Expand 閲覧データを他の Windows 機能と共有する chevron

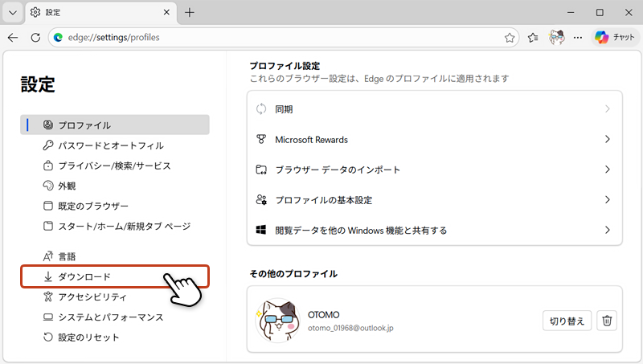(x=608, y=230)
